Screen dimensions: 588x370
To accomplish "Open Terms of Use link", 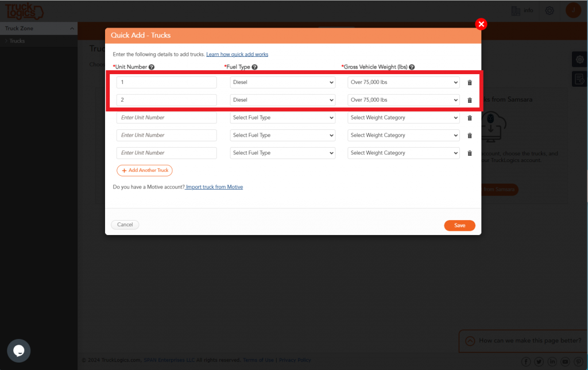I will [258, 360].
